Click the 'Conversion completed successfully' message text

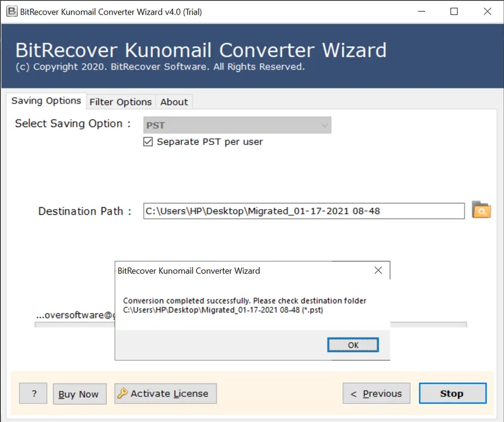245,305
